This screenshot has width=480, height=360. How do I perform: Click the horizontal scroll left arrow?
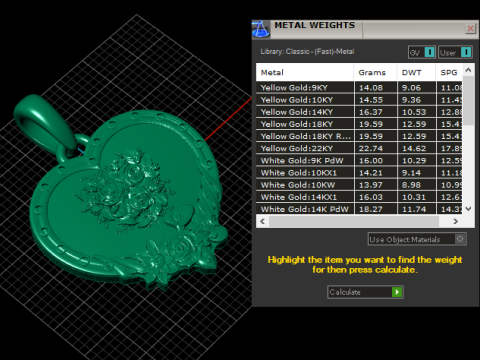coord(263,221)
